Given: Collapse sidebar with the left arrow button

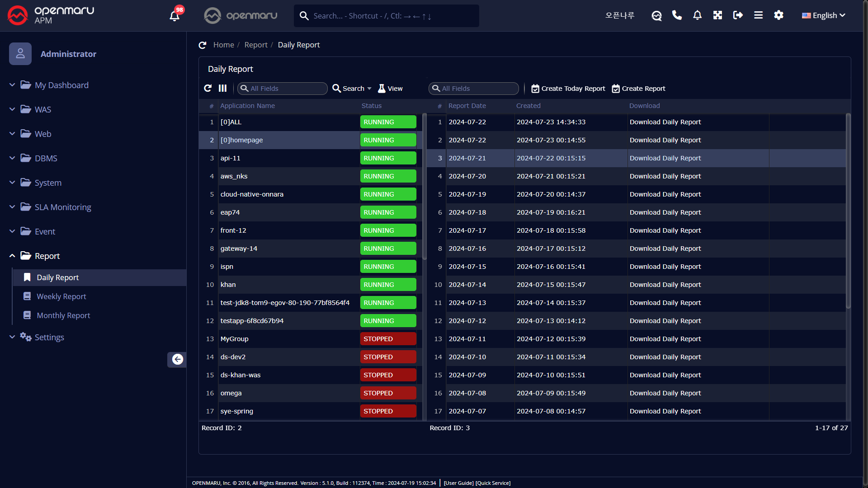Looking at the screenshot, I should tap(177, 359).
